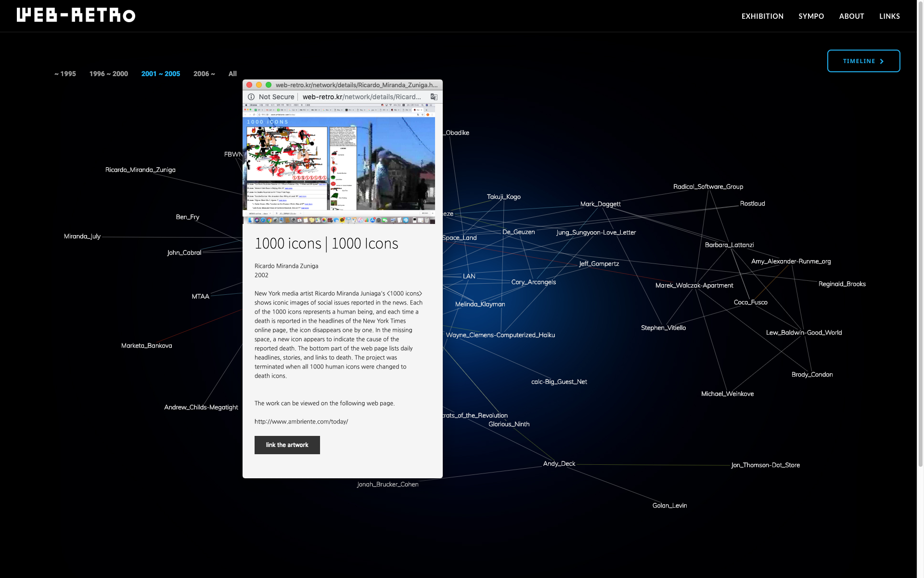This screenshot has height=578, width=924.
Task: Select the 1996 ~ 2000 period filter
Action: click(108, 74)
